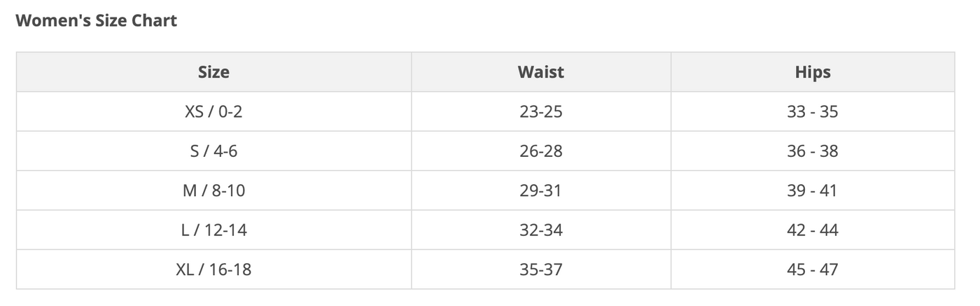The width and height of the screenshot is (980, 306).
Task: Click the 39 - 41 hips measurement
Action: pyautogui.click(x=812, y=190)
